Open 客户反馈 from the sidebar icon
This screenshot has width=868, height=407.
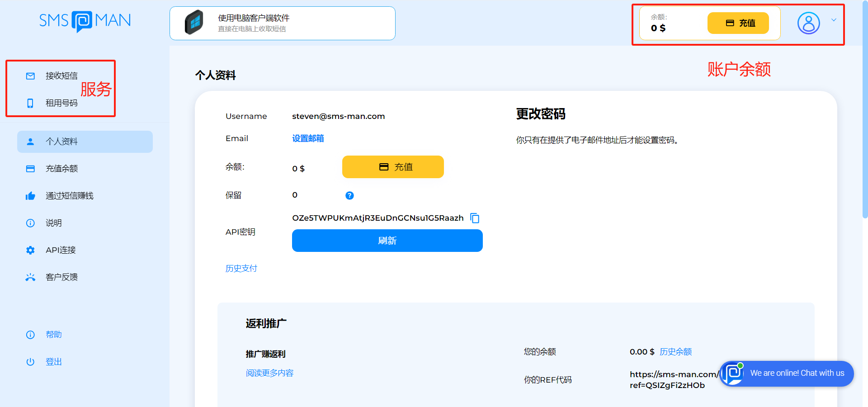click(30, 277)
